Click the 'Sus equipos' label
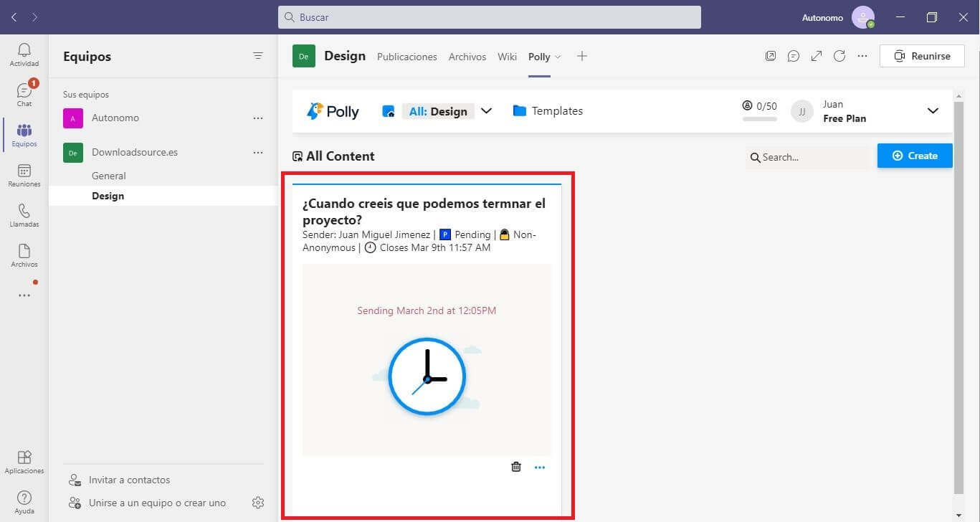The image size is (980, 522). (x=86, y=95)
